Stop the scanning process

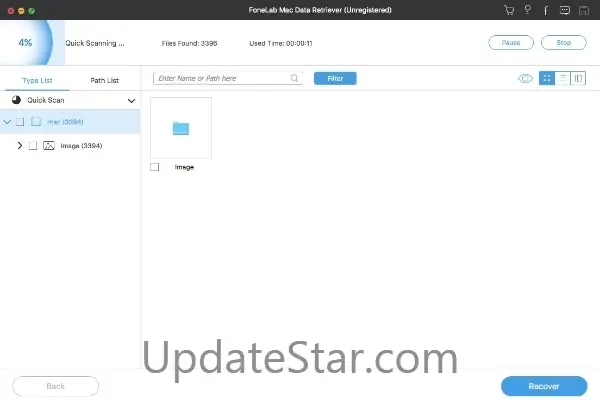click(x=563, y=42)
